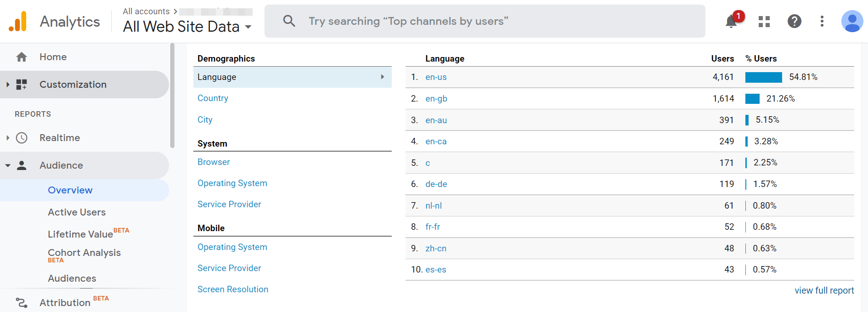Click view full report link
868x312 pixels.
824,290
